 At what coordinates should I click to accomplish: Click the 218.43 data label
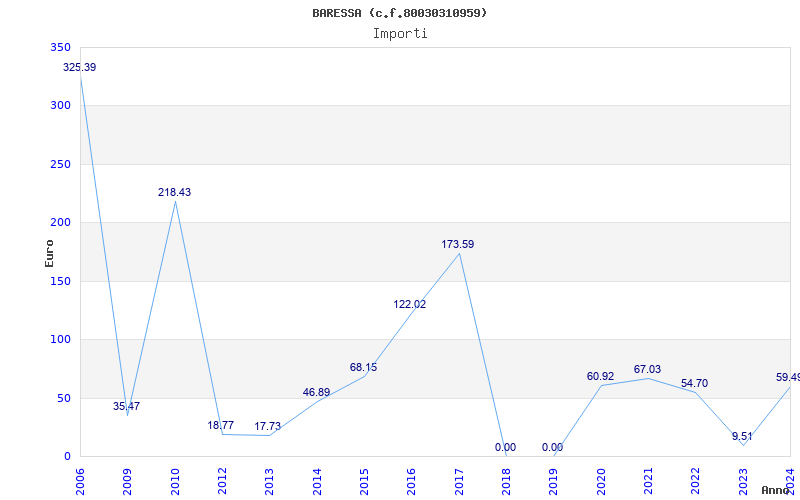click(x=174, y=192)
